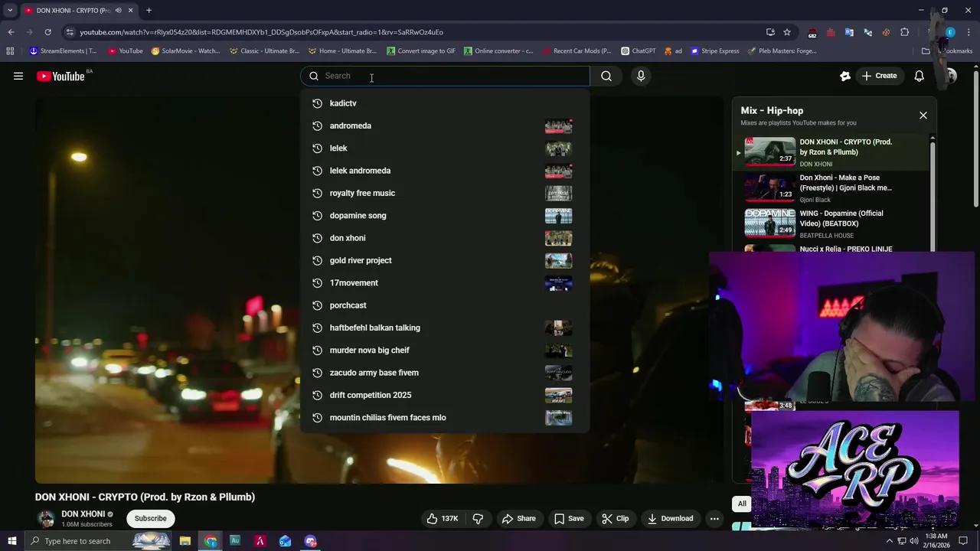Select 'andromeda' search suggestion
Screen dimensions: 980x551
pyautogui.click(x=445, y=126)
